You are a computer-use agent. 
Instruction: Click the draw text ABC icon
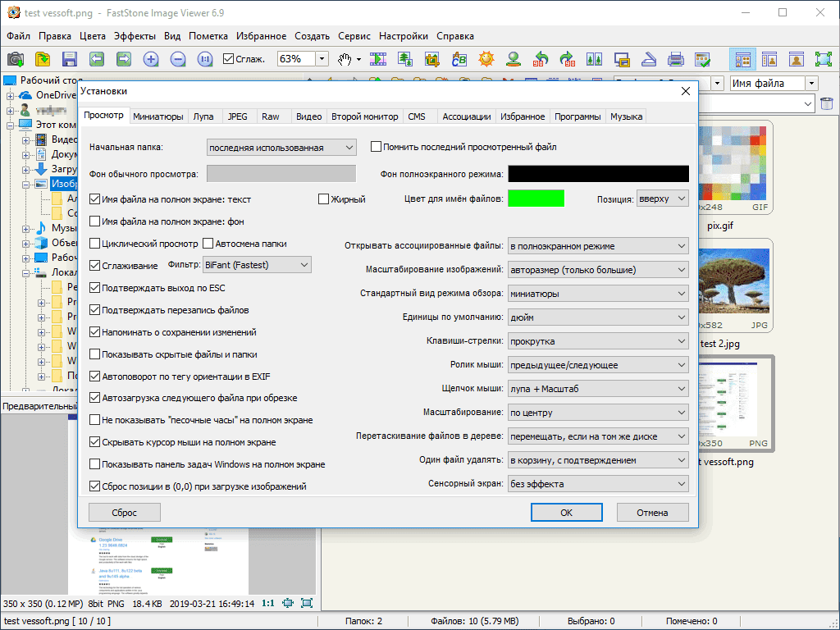pos(459,59)
